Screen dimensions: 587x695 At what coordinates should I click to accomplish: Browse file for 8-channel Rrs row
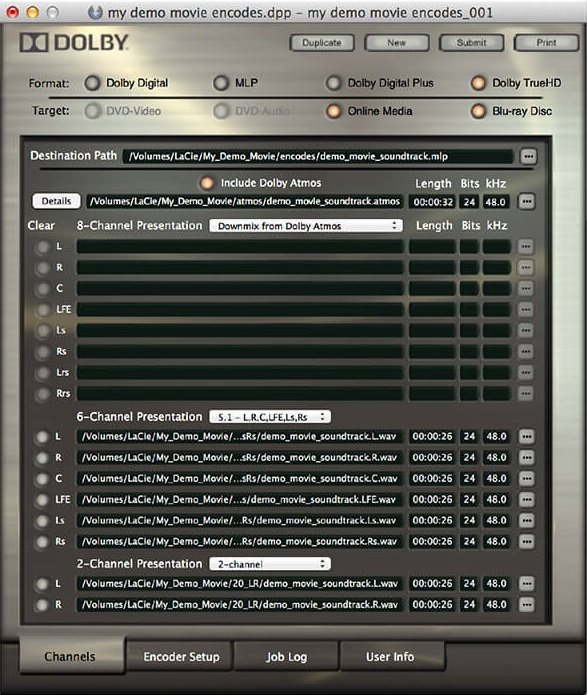[525, 393]
